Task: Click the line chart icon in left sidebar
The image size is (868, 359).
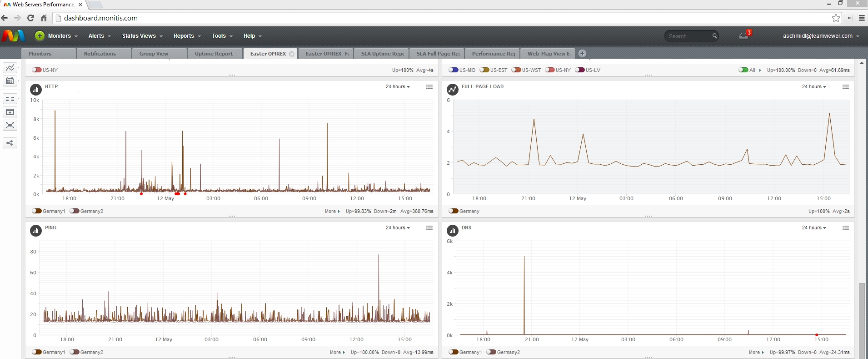Action: [x=10, y=68]
